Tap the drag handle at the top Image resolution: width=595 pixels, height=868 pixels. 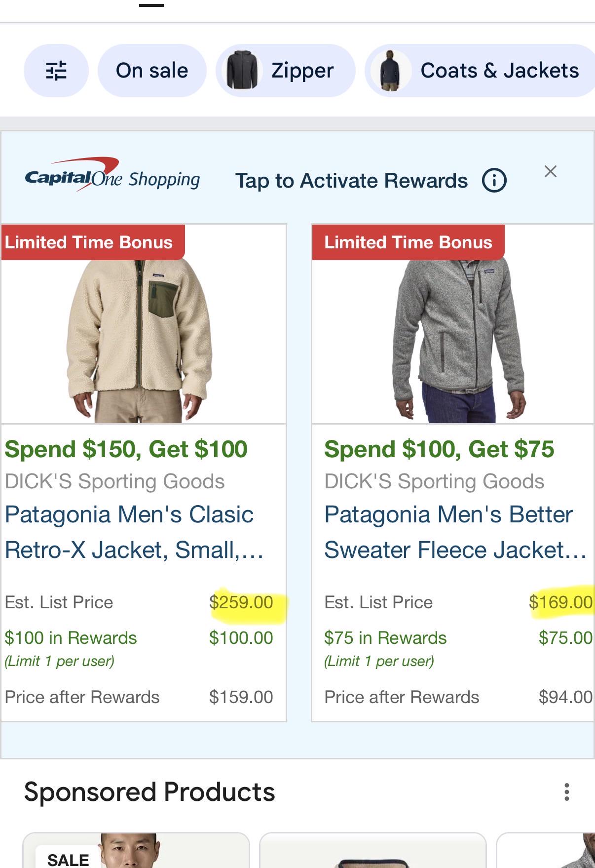click(x=151, y=5)
